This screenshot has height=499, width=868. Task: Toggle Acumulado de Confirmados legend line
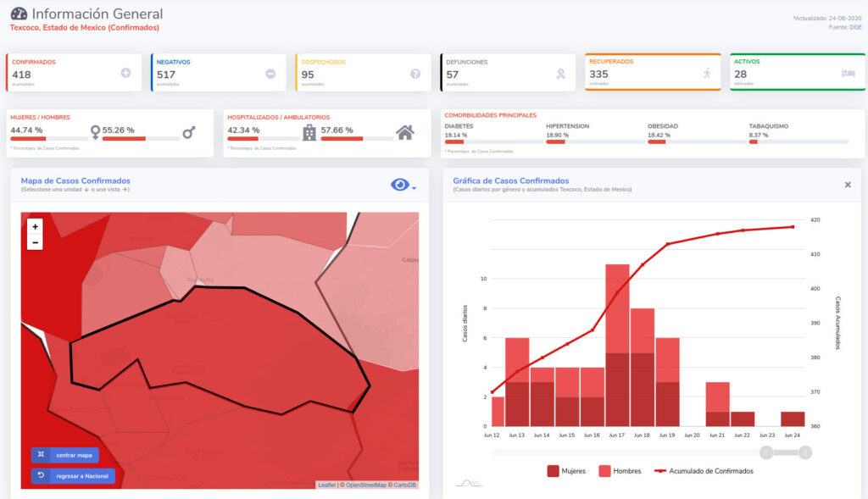click(x=703, y=471)
